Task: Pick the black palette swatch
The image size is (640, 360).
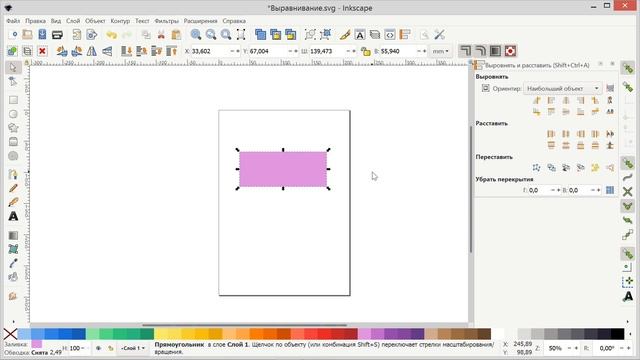Action: 618,334
